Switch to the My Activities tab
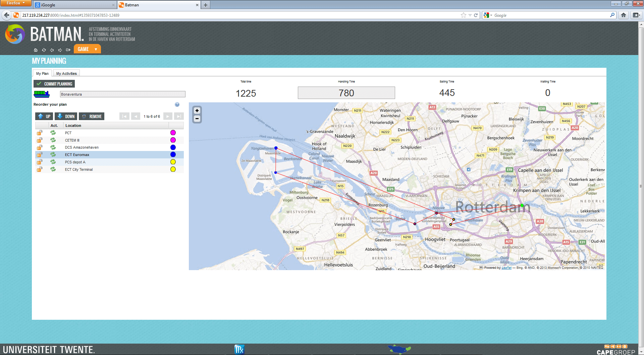Screen dimensions: 644x355 pyautogui.click(x=66, y=73)
